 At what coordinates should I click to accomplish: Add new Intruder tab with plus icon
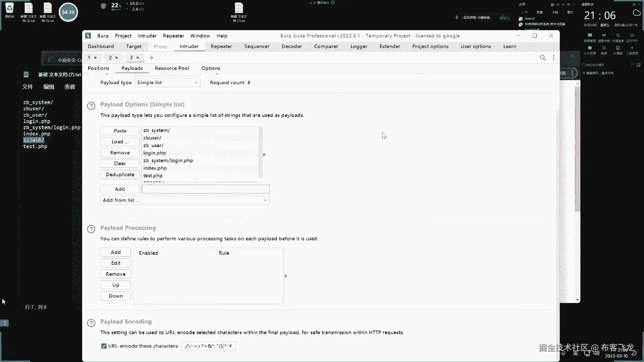pyautogui.click(x=152, y=58)
